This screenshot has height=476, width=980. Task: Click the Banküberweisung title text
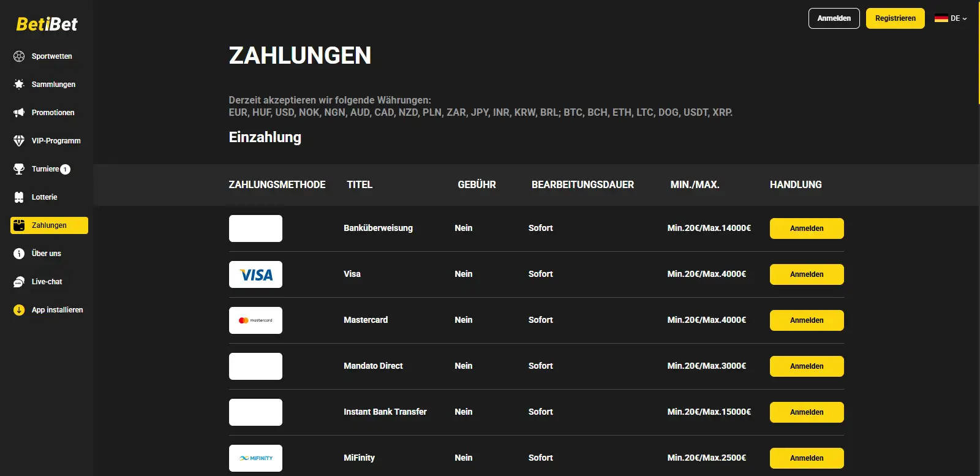pos(378,228)
